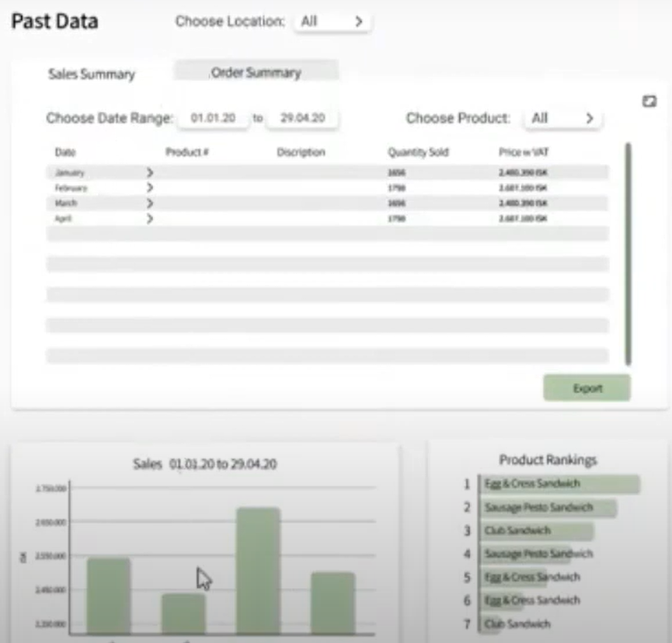672x643 pixels.
Task: Expand the January row
Action: coord(150,172)
